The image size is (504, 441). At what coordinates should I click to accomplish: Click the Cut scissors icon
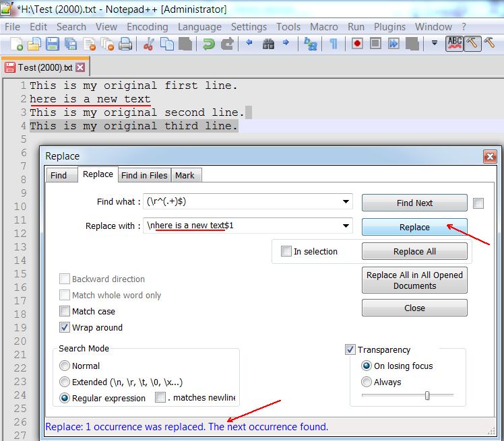(x=148, y=44)
